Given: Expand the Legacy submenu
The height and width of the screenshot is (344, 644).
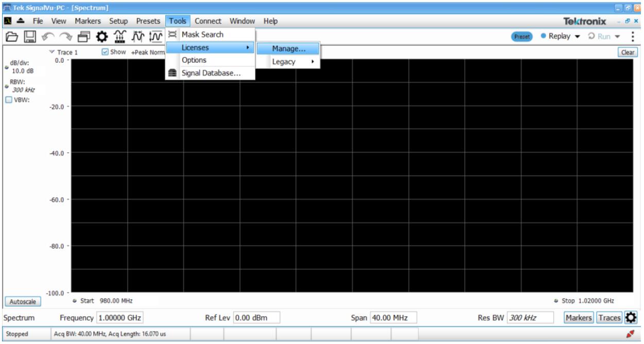Looking at the screenshot, I should (x=292, y=61).
